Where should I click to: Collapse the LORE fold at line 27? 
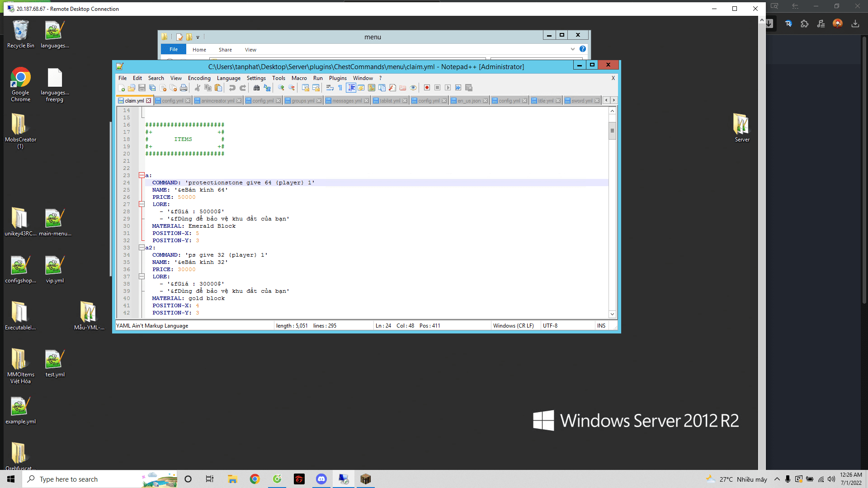tap(142, 204)
